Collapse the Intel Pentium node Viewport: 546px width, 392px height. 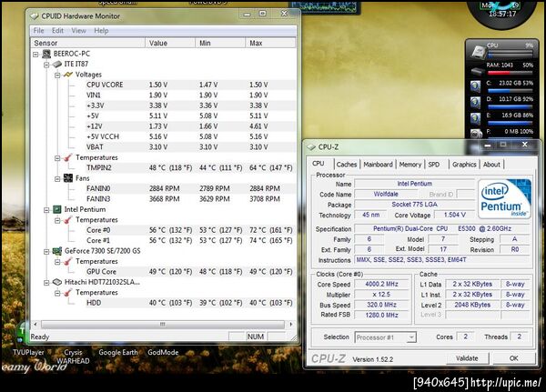tap(46, 210)
